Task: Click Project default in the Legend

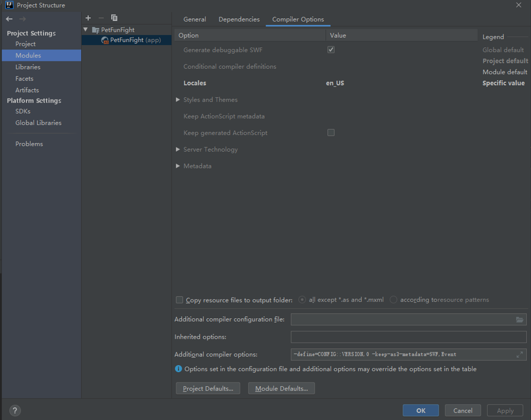Action: [x=505, y=61]
